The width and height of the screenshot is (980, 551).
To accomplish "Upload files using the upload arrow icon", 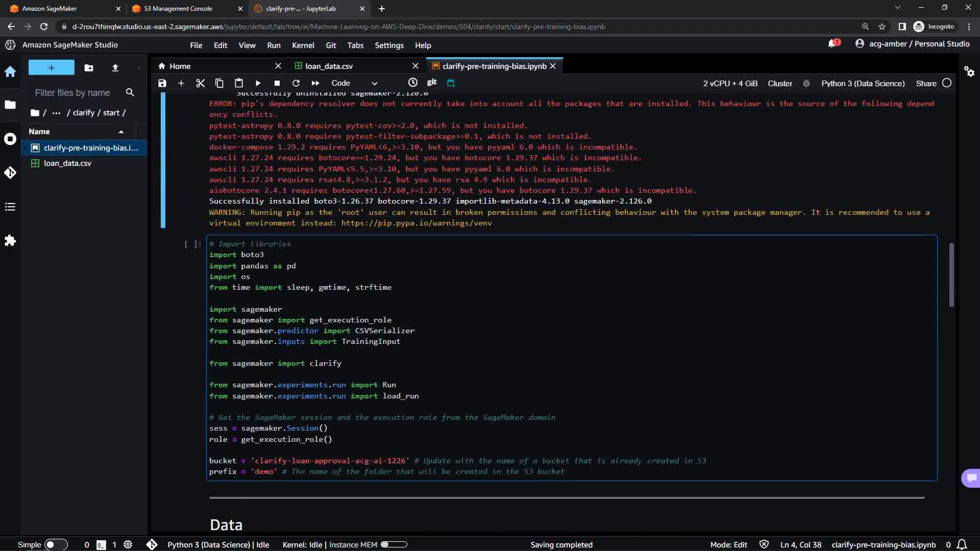I will coord(115,67).
